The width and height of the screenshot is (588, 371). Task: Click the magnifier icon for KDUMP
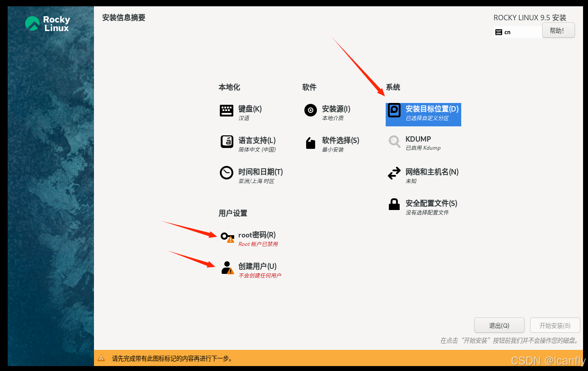[x=394, y=142]
